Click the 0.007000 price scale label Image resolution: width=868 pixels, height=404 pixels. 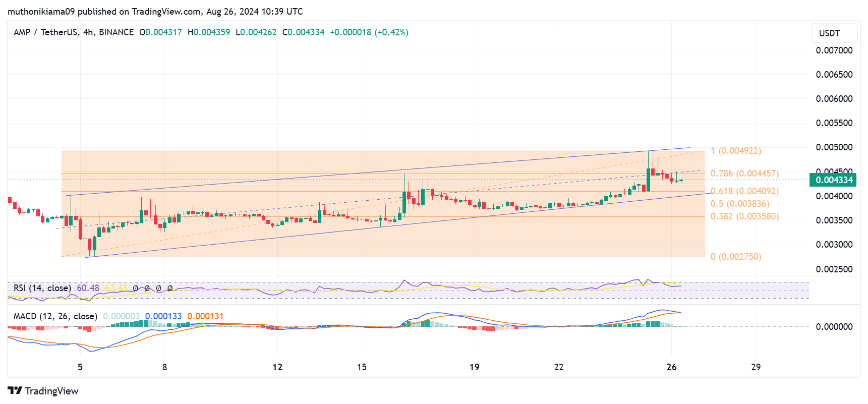click(834, 50)
